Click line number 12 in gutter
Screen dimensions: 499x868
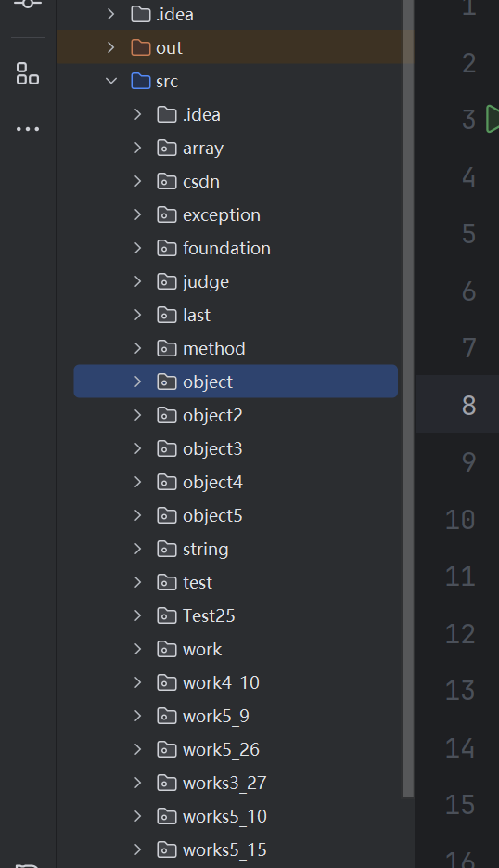coord(460,633)
